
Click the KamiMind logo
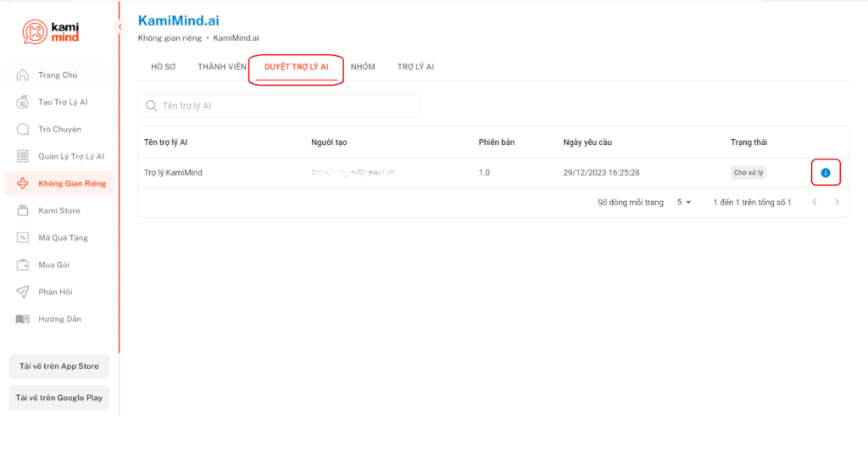click(50, 31)
